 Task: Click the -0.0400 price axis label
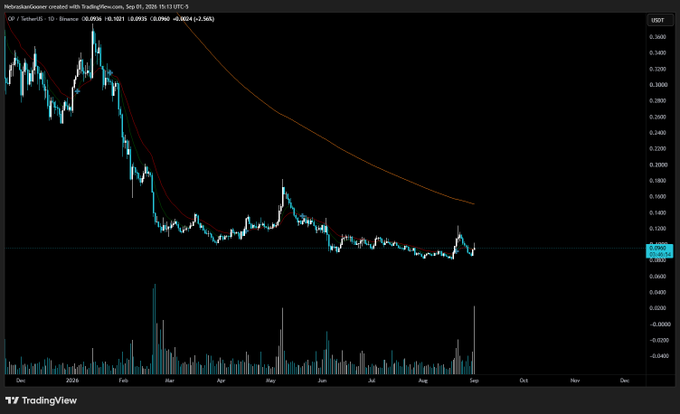[659, 356]
